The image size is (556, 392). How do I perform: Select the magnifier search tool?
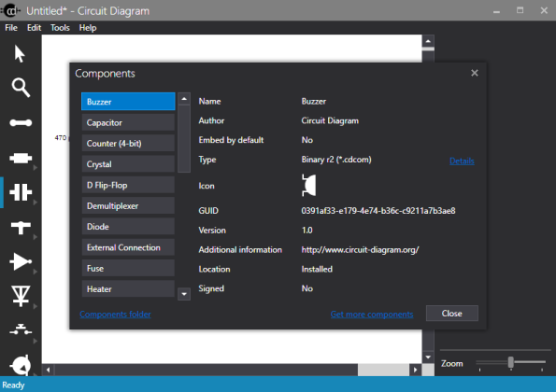click(21, 88)
